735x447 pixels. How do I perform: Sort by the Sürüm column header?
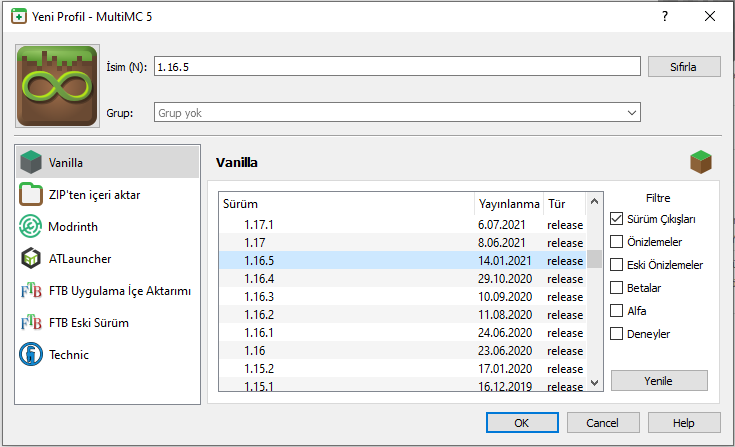point(346,204)
